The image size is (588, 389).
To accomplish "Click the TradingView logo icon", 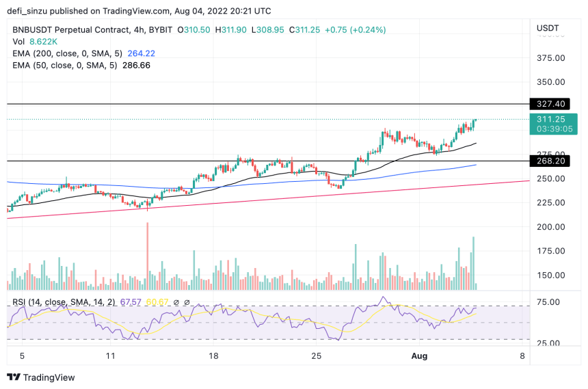I will point(14,377).
